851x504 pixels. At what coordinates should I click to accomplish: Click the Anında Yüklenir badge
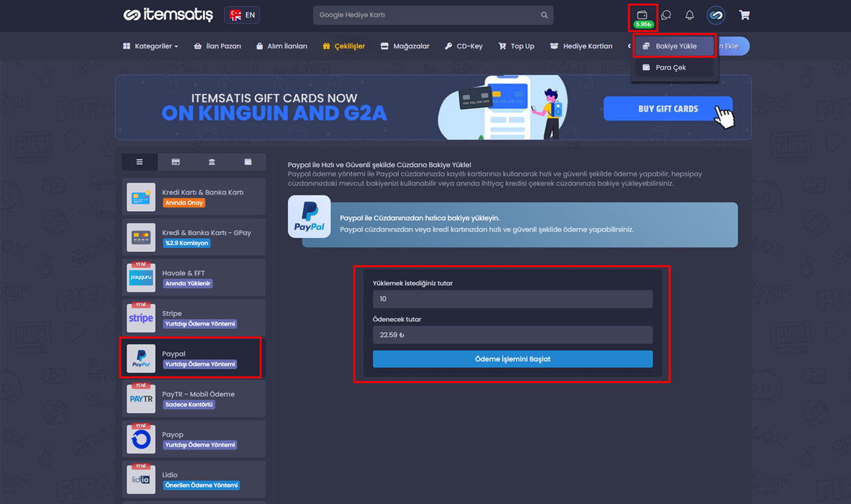(x=188, y=283)
